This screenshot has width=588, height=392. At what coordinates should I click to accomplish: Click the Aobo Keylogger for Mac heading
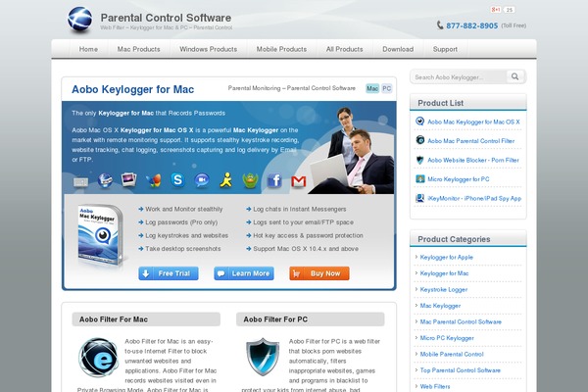[x=132, y=89]
